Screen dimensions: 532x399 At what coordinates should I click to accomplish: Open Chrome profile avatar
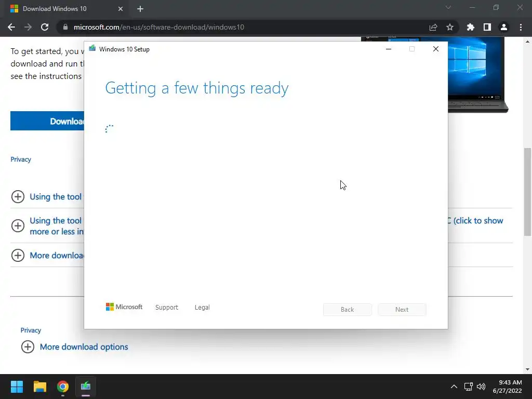(x=504, y=27)
